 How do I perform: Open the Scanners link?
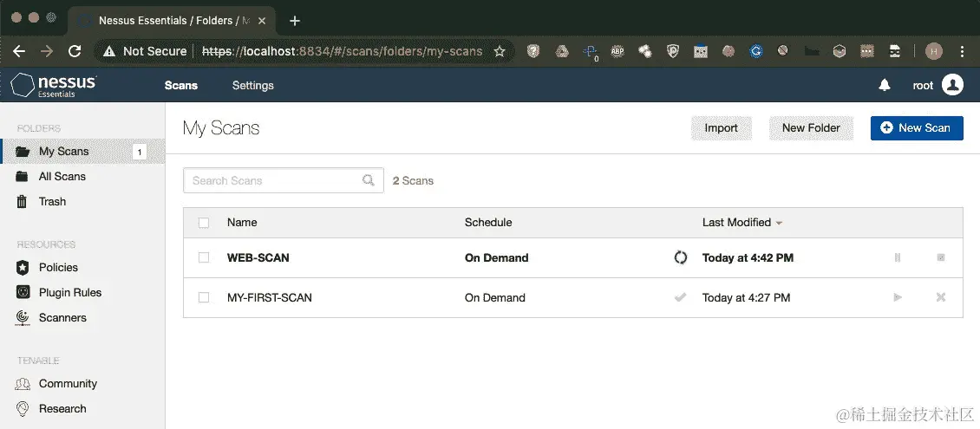pos(62,317)
